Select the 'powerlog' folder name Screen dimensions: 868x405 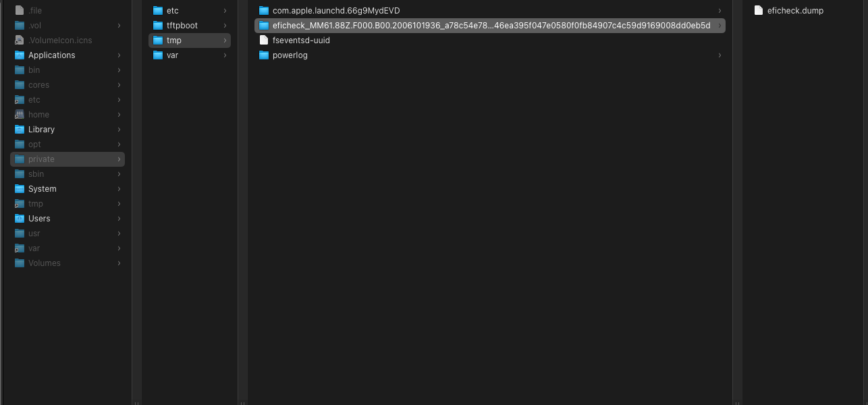(x=290, y=55)
